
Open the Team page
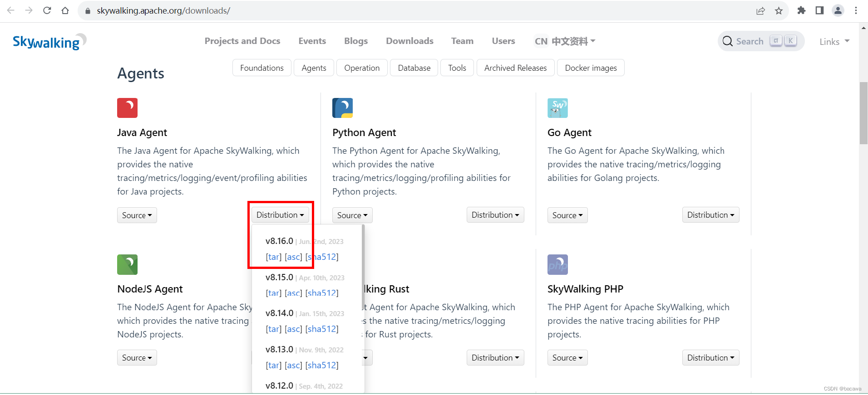(x=462, y=41)
